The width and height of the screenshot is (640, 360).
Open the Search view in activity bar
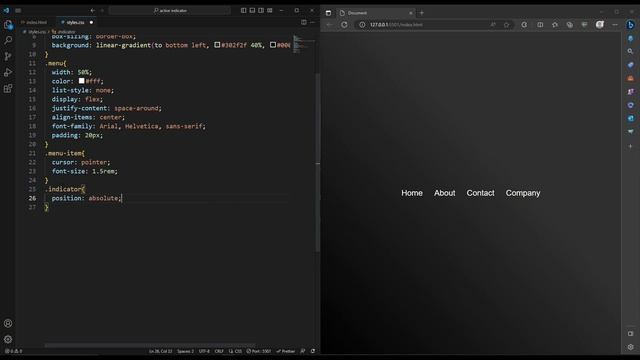point(8,40)
